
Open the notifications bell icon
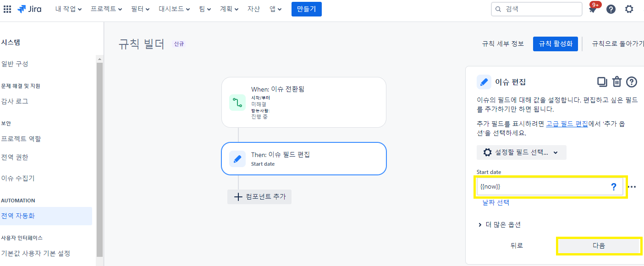593,10
